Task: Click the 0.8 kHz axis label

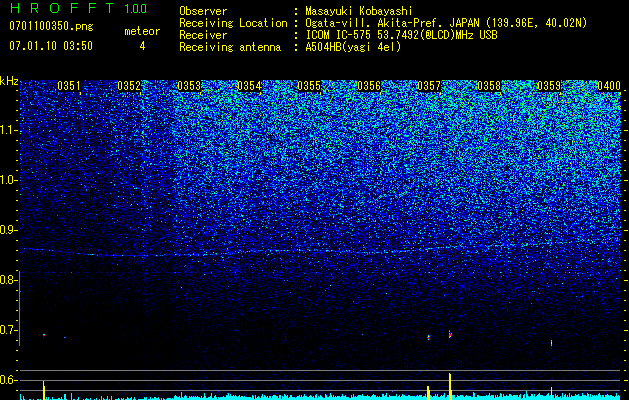Action: [x=8, y=280]
